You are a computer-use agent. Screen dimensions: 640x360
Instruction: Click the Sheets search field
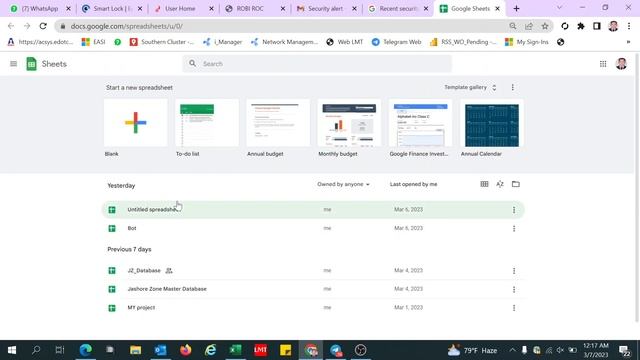pyautogui.click(x=317, y=64)
